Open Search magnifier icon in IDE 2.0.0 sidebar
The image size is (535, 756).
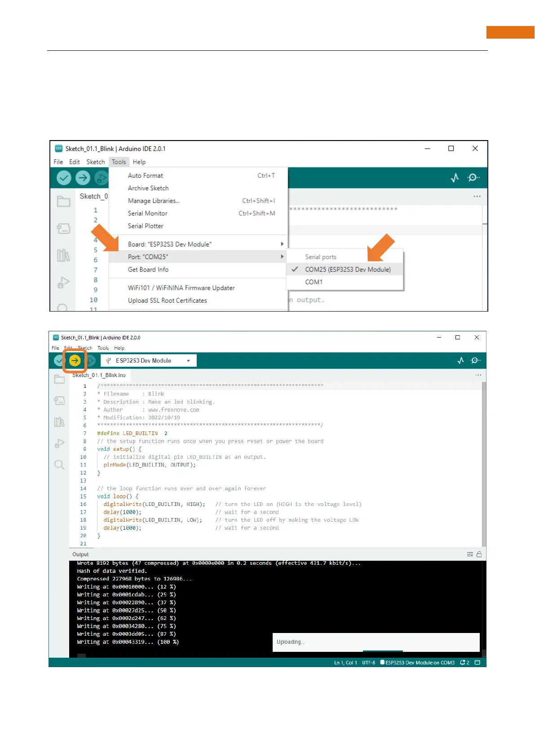point(59,465)
